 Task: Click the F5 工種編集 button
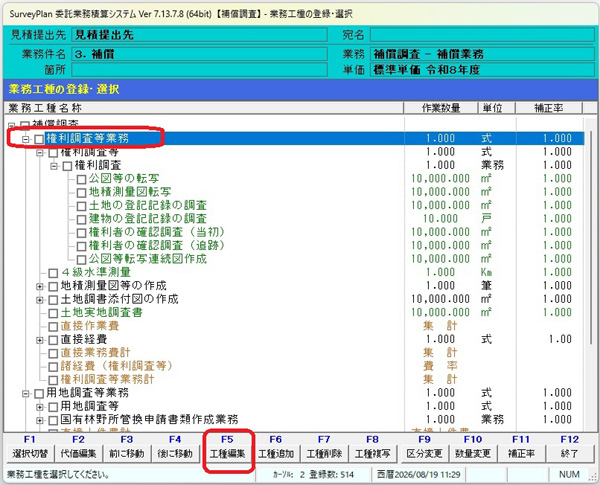[227, 454]
